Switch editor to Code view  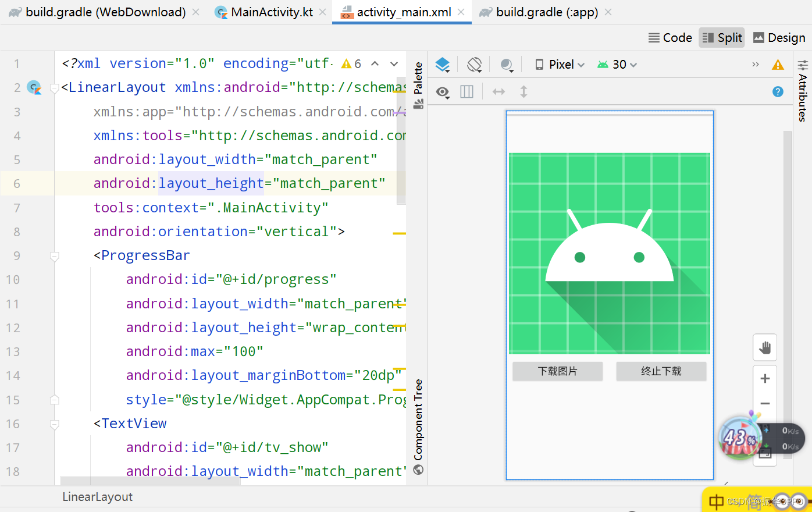pos(670,38)
